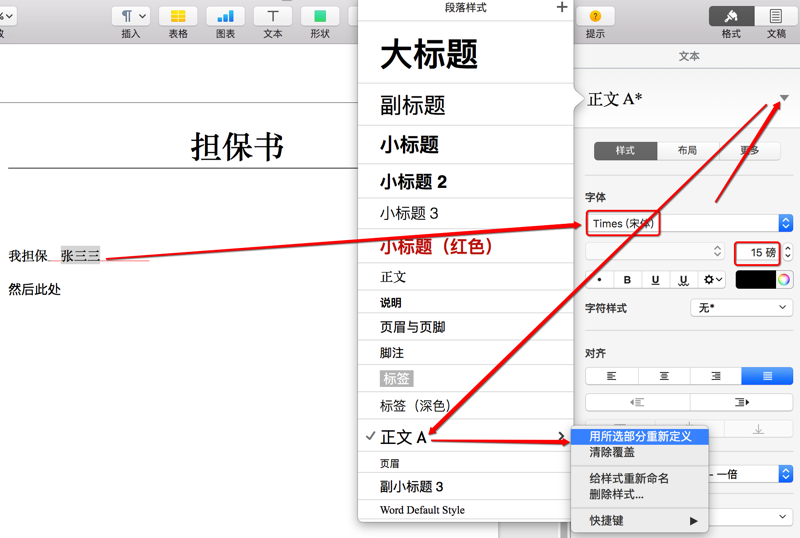
Task: Choose 给样式重新命名 menu item
Action: tap(640, 478)
